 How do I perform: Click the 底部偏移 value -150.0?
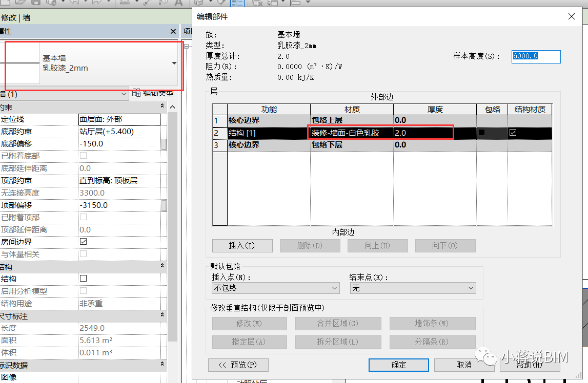(119, 144)
